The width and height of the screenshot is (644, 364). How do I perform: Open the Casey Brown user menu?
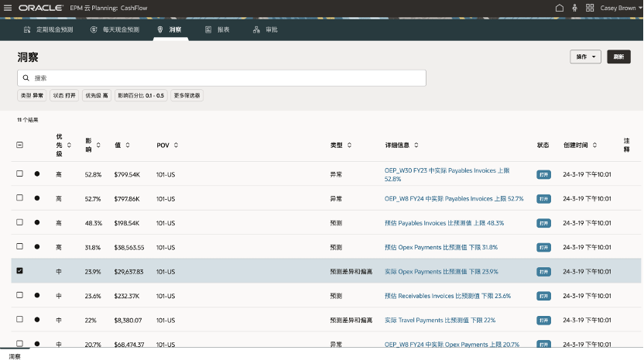click(x=621, y=8)
